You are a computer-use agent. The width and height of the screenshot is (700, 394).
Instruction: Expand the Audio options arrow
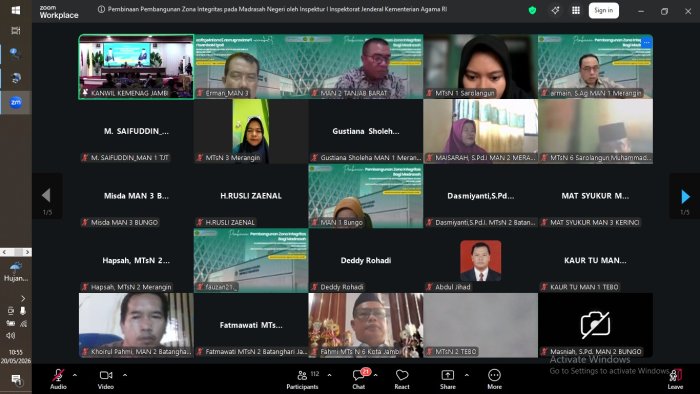(75, 375)
